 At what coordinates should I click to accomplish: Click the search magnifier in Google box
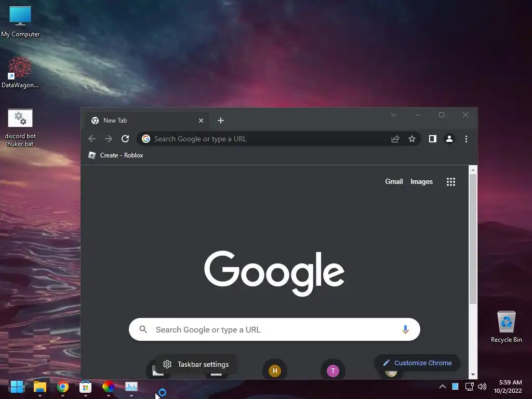(143, 329)
